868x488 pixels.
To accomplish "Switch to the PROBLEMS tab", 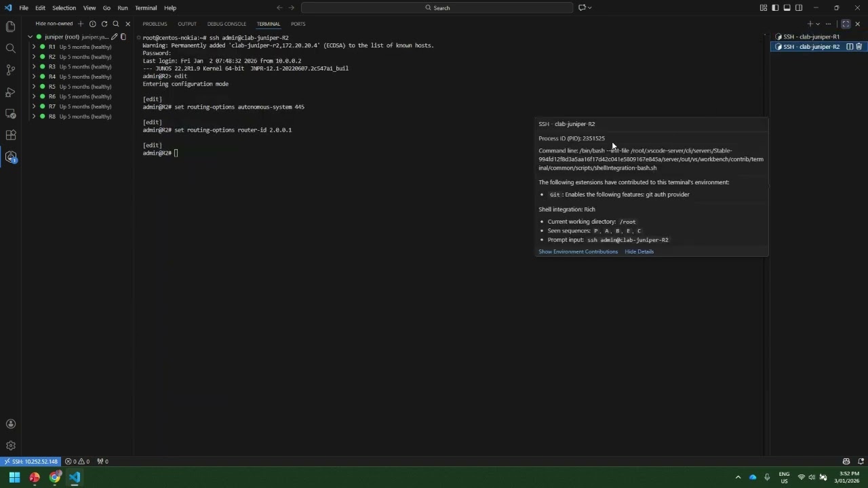I will click(155, 24).
